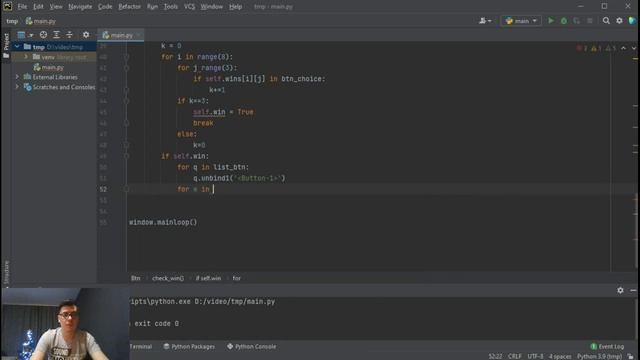Open the Refactor menu
The height and width of the screenshot is (360, 640).
(129, 7)
